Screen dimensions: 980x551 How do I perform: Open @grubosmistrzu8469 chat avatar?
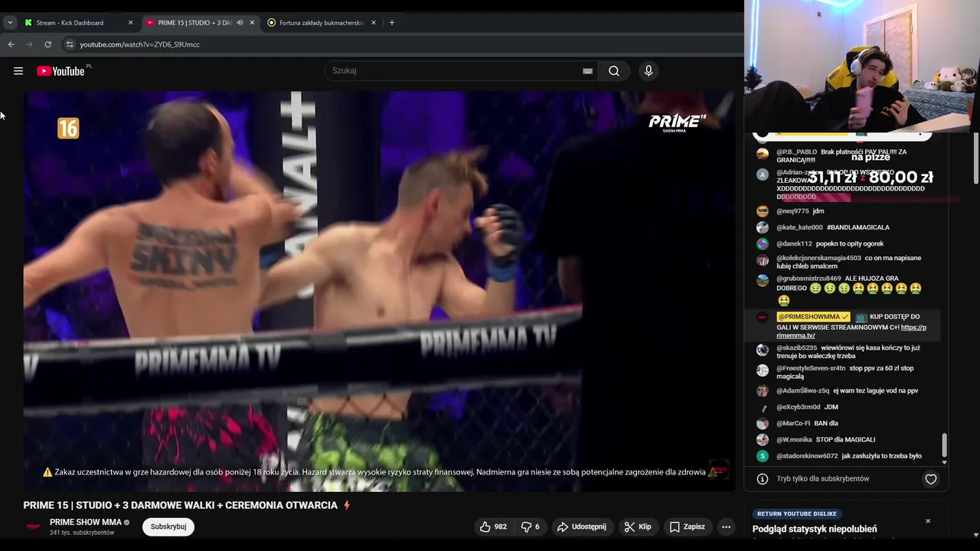[763, 280]
